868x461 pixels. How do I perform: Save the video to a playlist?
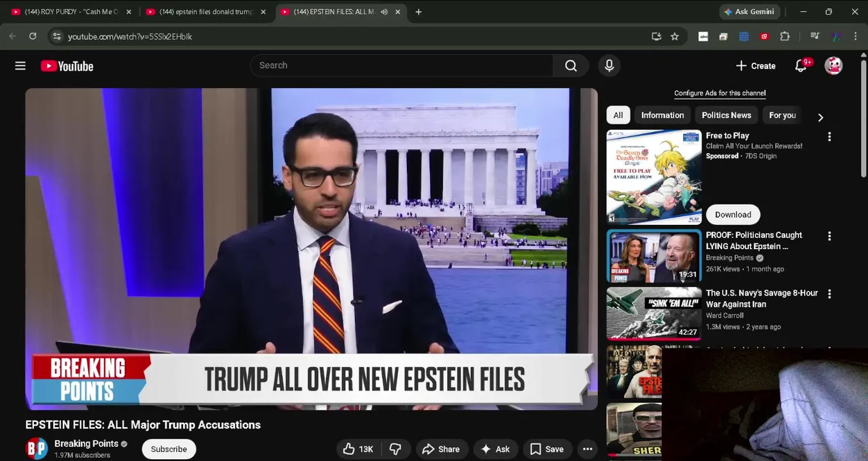[x=547, y=449]
